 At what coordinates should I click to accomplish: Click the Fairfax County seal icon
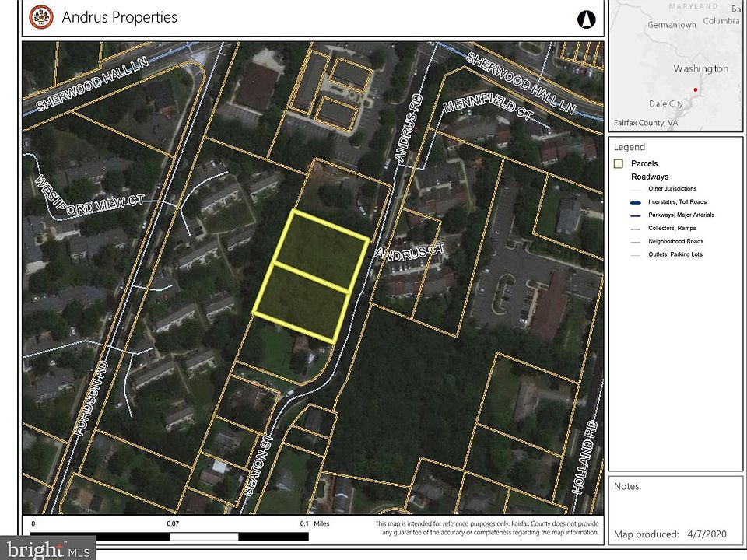pos(40,17)
